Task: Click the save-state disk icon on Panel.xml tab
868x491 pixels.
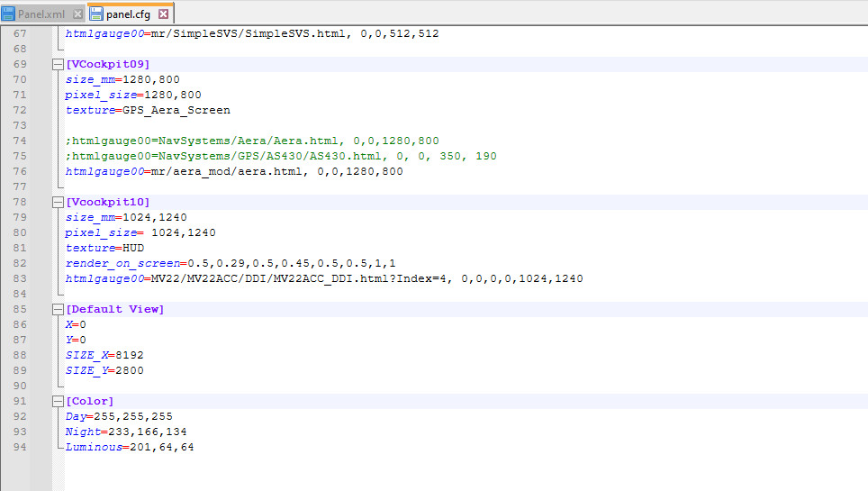Action: (9, 14)
